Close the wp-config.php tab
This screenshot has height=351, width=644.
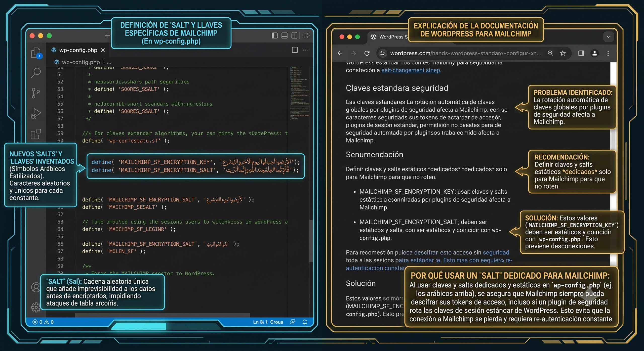[103, 50]
